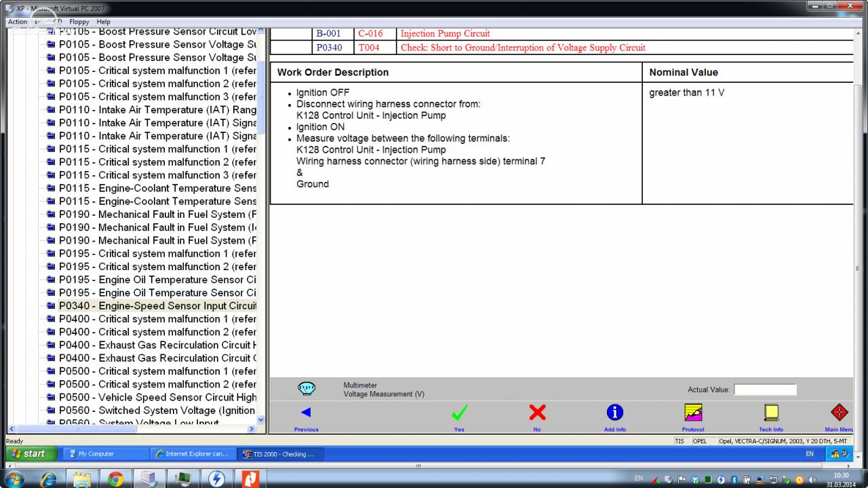This screenshot has height=488, width=868.
Task: Launch Internet Explorer from host taskbar
Action: [x=48, y=479]
